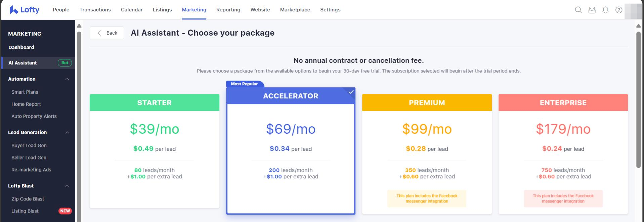
Task: Click 750 leads/month text
Action: pyautogui.click(x=563, y=170)
